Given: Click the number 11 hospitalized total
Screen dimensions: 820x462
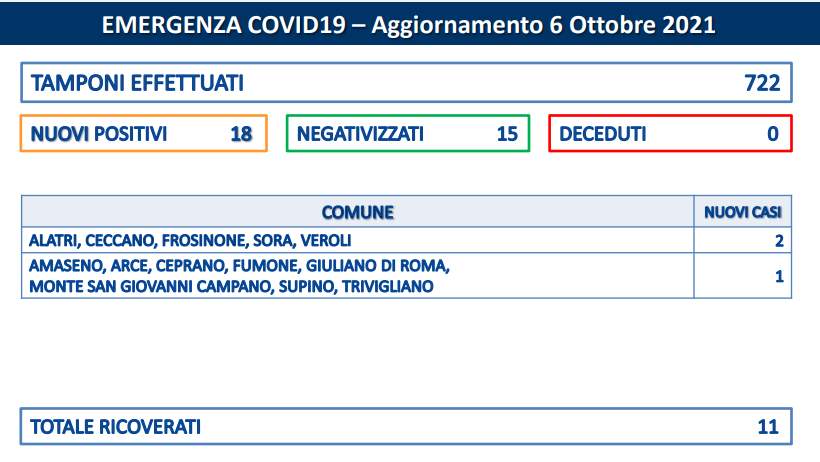Looking at the screenshot, I should click(768, 427).
